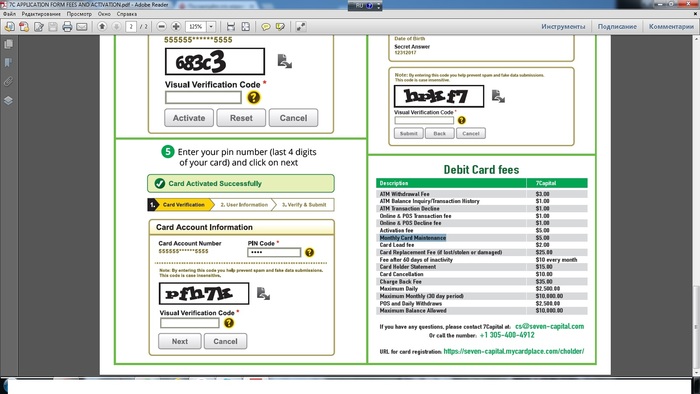Viewport: 700px width, 394px height.
Task: Open the Комментарии pane
Action: click(x=671, y=27)
